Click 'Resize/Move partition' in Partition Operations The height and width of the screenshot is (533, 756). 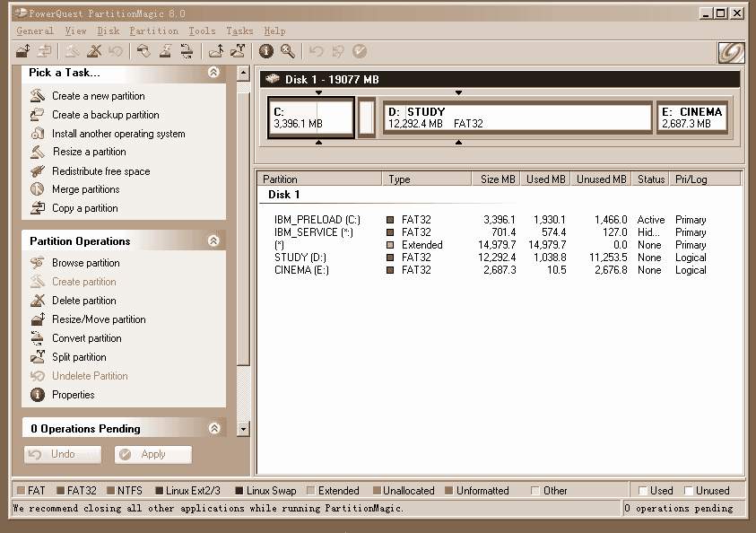[99, 319]
